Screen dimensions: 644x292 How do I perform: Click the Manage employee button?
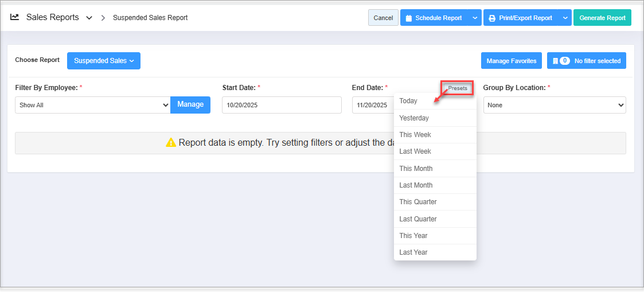click(190, 104)
